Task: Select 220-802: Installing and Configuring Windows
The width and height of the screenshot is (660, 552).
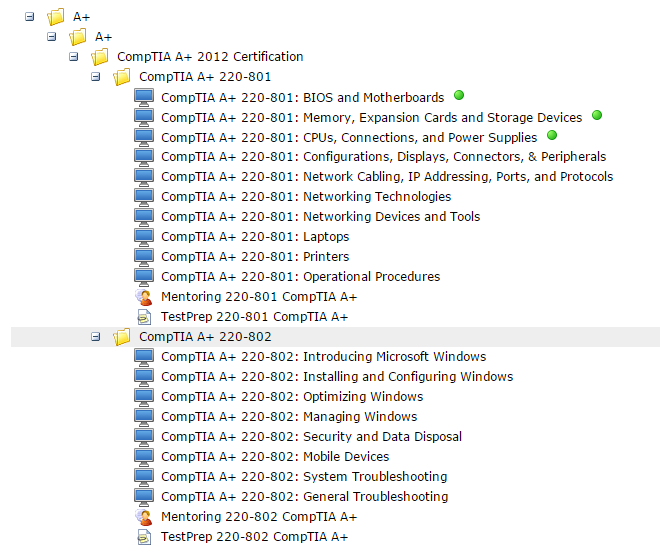Action: pos(337,376)
